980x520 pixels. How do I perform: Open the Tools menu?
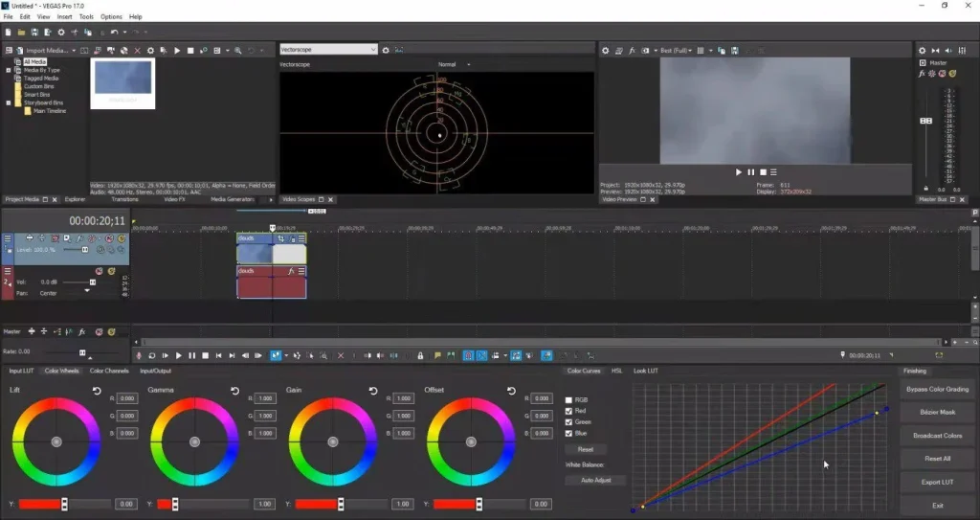(86, 16)
